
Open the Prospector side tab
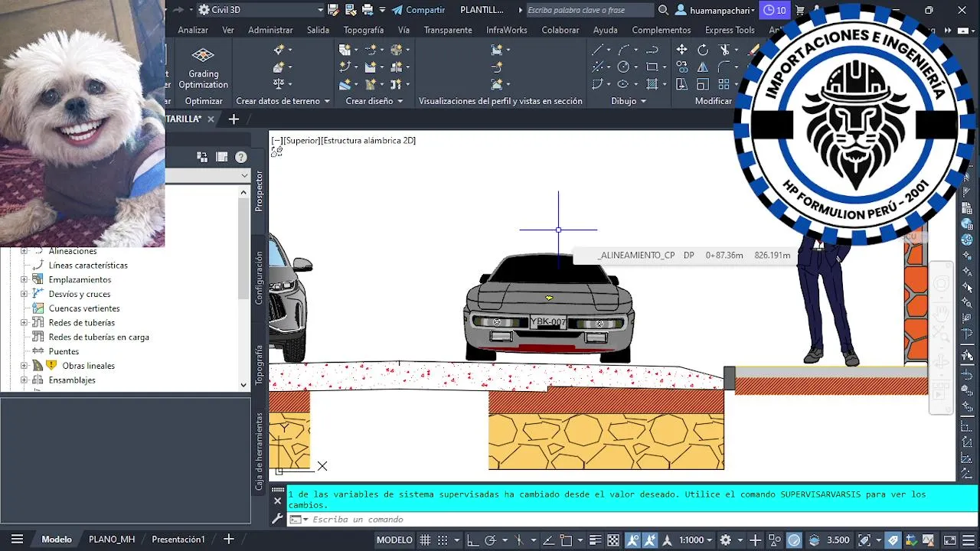pos(259,191)
